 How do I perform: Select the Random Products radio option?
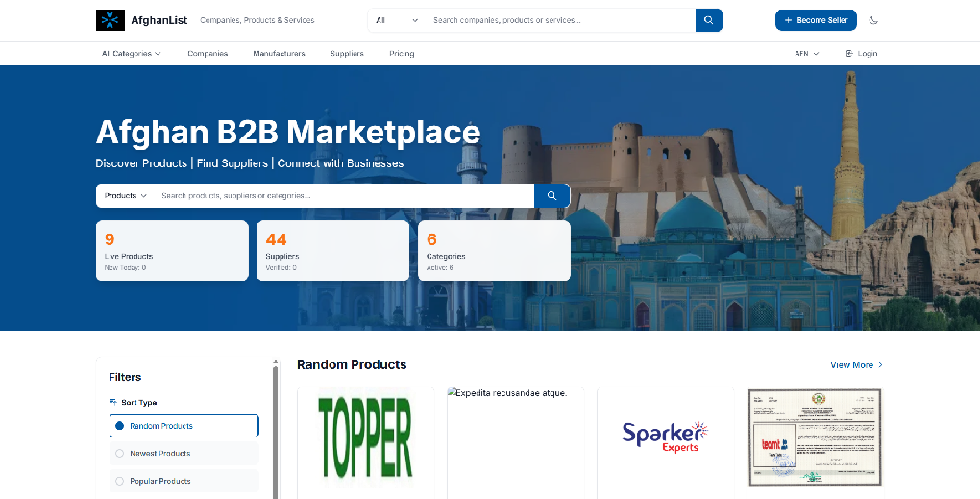(x=119, y=426)
